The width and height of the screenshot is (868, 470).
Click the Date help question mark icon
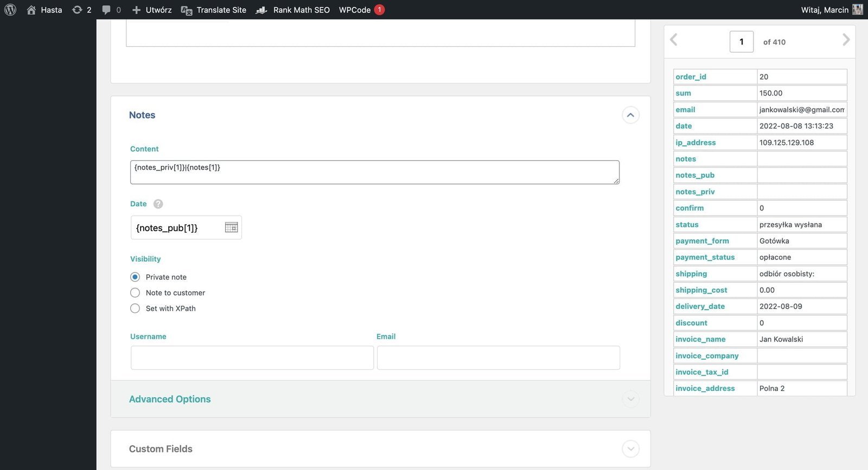[158, 204]
